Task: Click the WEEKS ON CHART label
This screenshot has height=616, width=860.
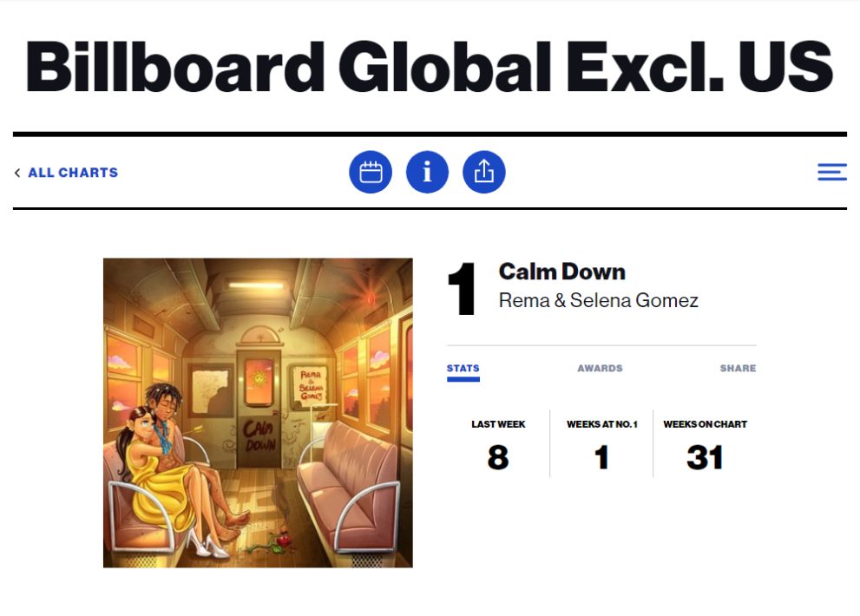Action: point(705,424)
